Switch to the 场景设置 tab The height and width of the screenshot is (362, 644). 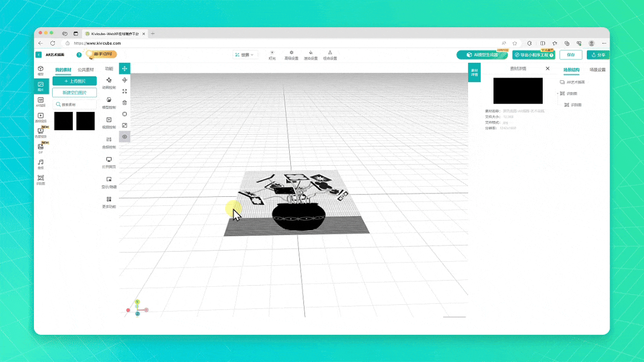pyautogui.click(x=597, y=70)
